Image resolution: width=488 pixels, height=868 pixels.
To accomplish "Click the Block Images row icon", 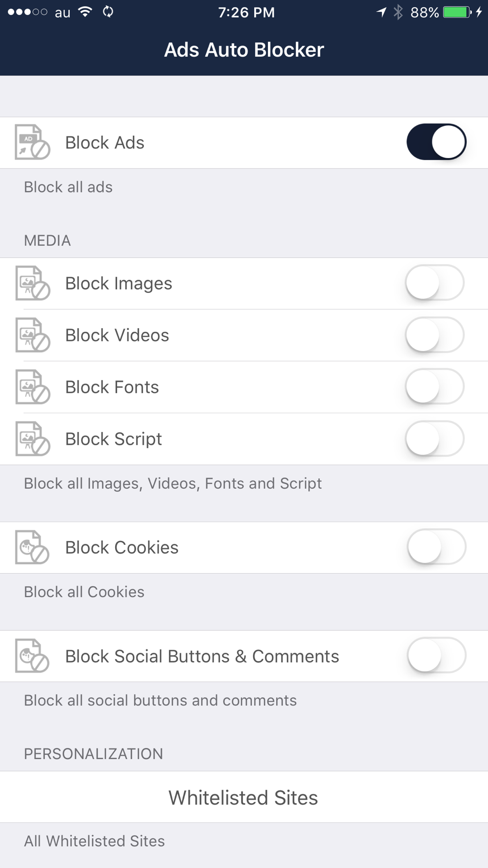I will (x=33, y=283).
